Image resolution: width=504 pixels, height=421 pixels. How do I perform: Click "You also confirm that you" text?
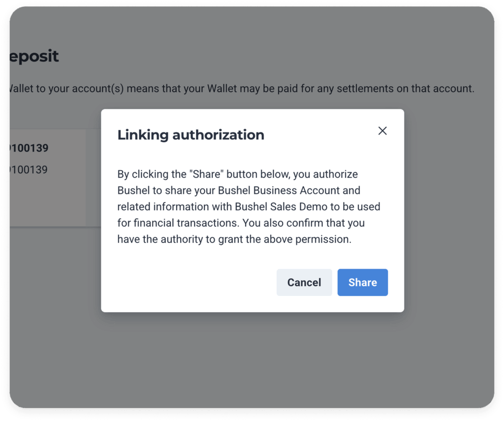tap(304, 223)
